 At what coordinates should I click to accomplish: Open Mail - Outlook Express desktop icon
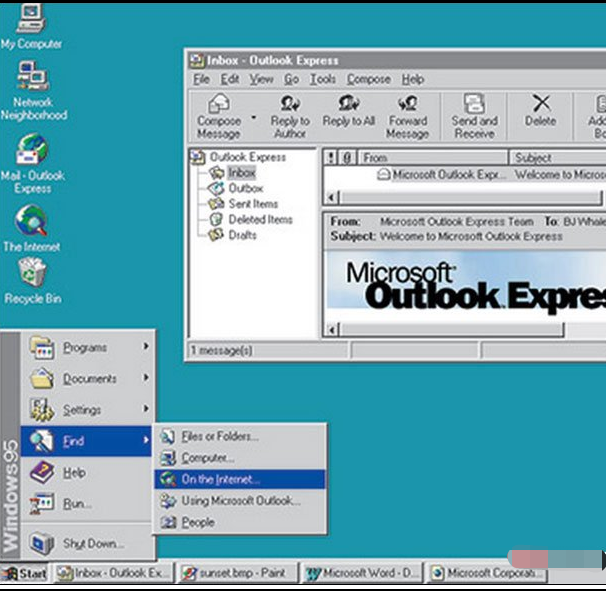(32, 164)
